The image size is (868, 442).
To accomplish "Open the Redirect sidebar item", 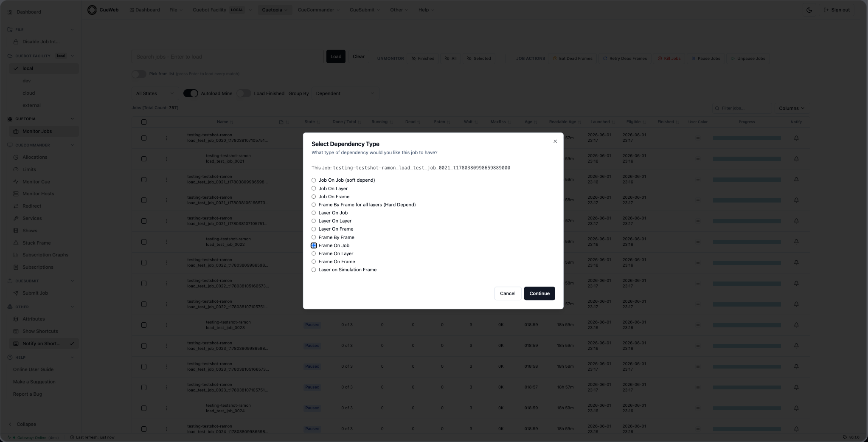I will point(32,206).
